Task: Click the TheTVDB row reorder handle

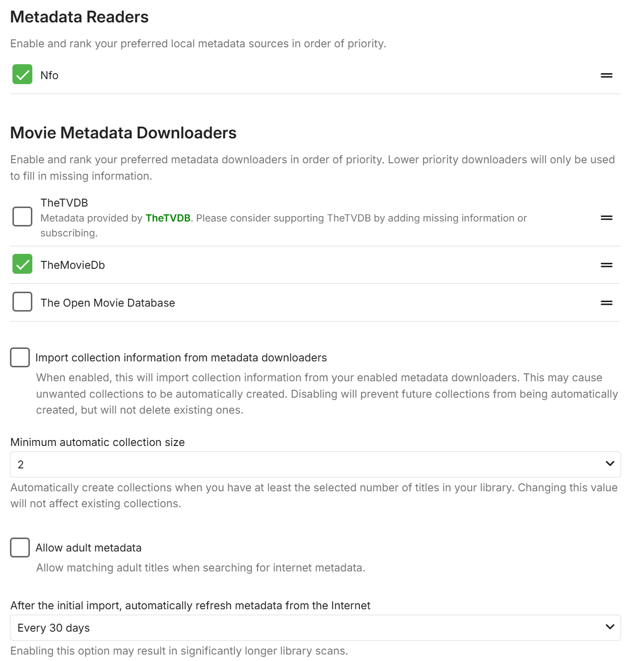Action: tap(606, 218)
